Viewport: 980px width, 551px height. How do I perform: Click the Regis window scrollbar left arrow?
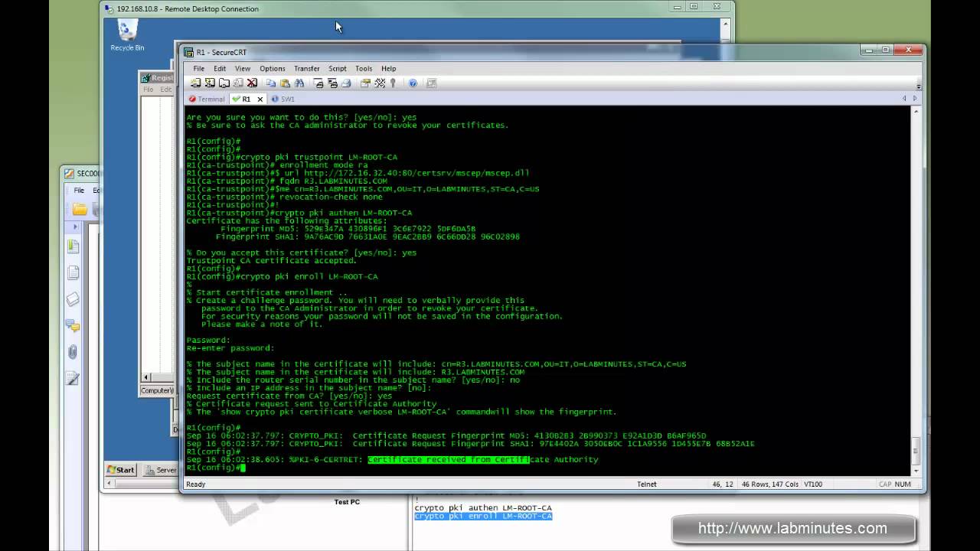tap(145, 377)
